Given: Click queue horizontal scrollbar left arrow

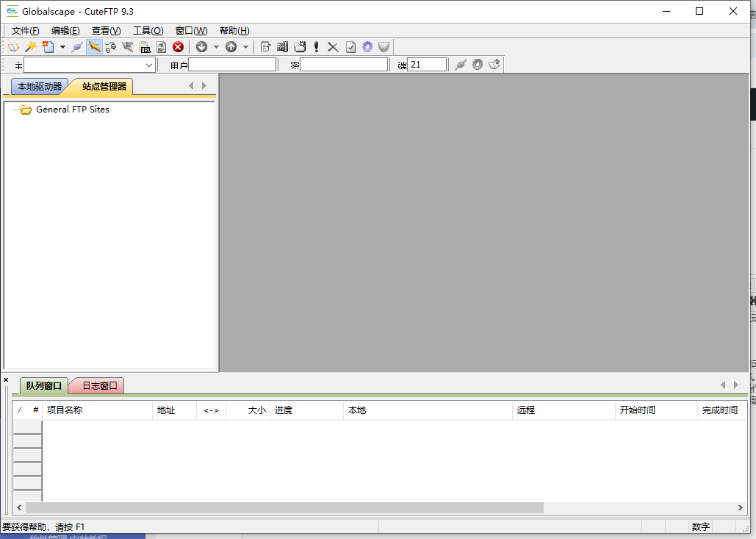Looking at the screenshot, I should pyautogui.click(x=19, y=507).
